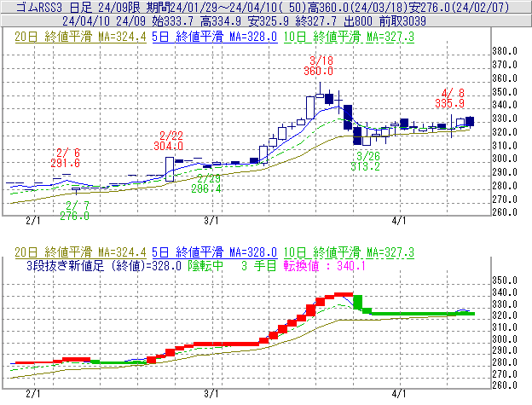Click the tall white candlestick at 2/22

(x=170, y=169)
